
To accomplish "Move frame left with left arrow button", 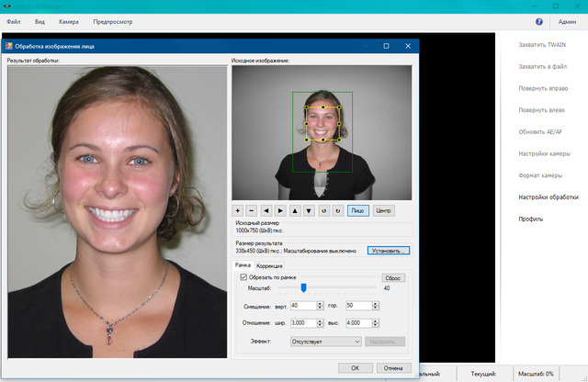I will coord(266,210).
